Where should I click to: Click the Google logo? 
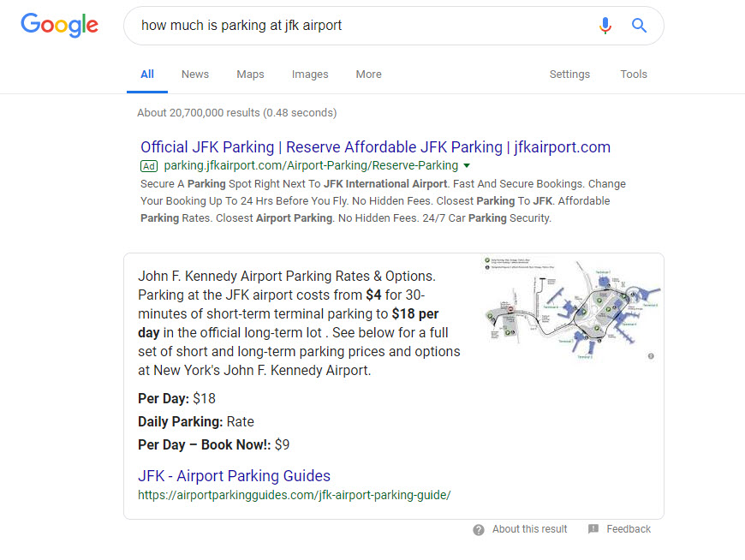point(60,25)
